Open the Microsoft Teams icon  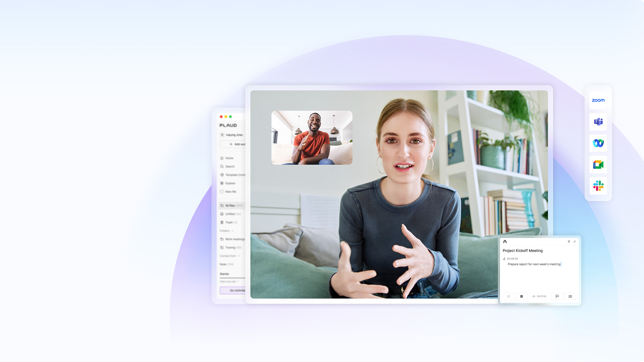point(598,122)
